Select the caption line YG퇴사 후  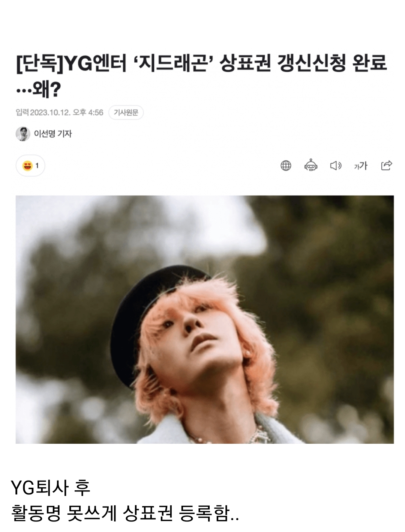pyautogui.click(x=51, y=488)
